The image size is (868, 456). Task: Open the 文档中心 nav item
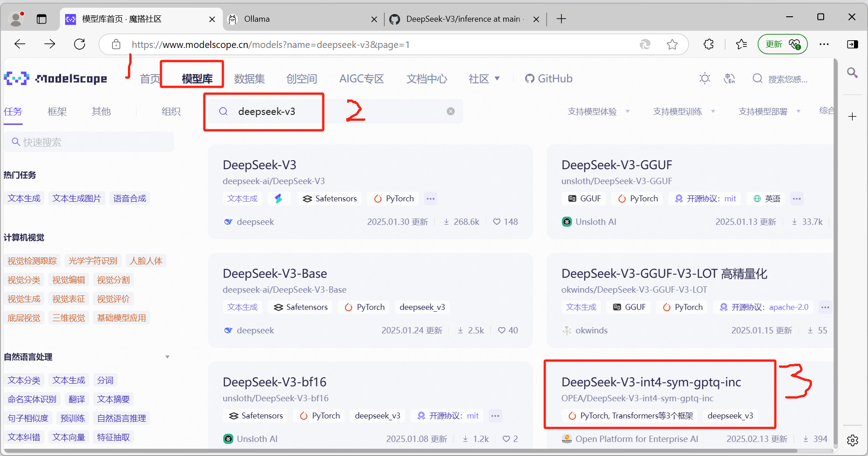(x=427, y=79)
